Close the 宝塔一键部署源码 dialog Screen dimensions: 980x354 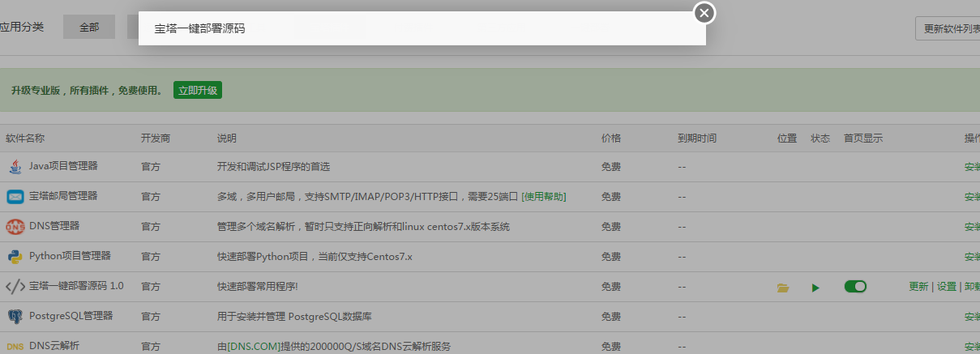point(704,13)
